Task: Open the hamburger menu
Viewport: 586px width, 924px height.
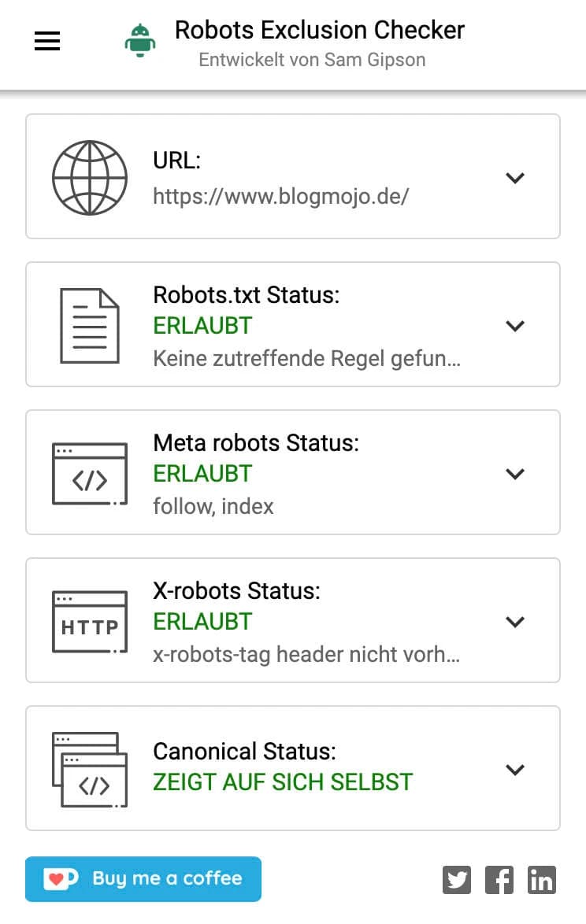Action: point(47,41)
